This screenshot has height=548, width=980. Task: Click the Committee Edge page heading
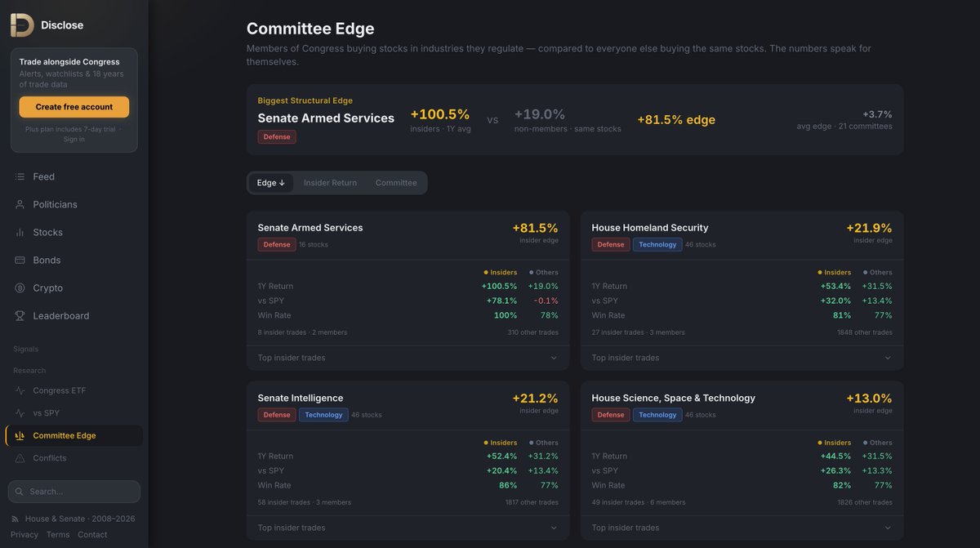click(x=310, y=29)
